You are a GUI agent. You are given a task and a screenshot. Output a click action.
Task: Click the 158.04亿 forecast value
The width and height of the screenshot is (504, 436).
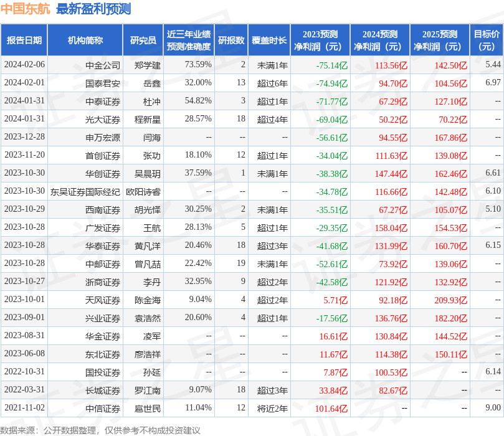(x=391, y=228)
